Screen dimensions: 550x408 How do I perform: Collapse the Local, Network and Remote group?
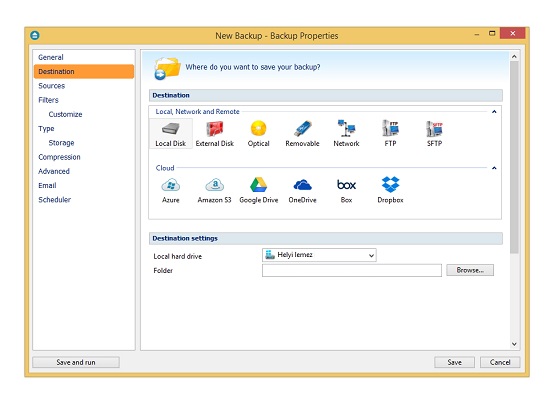tap(494, 112)
